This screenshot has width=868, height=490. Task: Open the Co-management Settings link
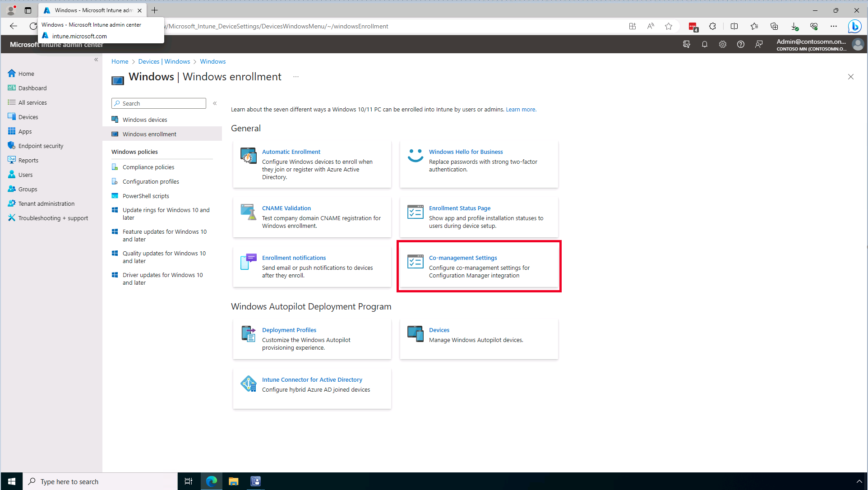point(463,258)
